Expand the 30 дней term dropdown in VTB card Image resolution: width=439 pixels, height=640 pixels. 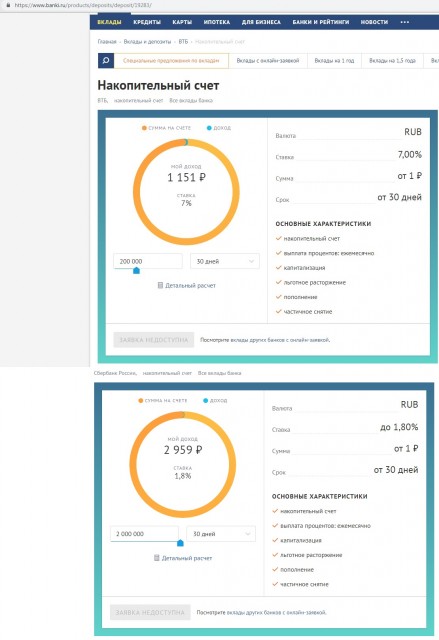coord(225,261)
